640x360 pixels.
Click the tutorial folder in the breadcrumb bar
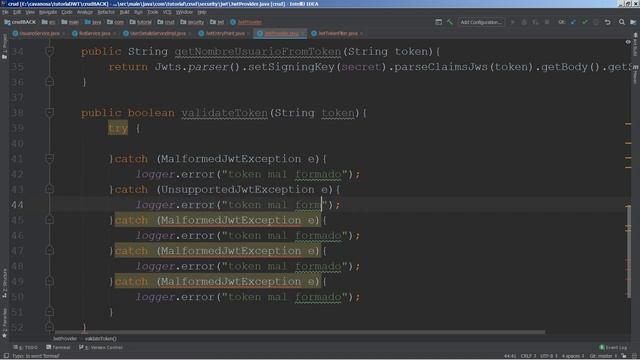(x=141, y=22)
